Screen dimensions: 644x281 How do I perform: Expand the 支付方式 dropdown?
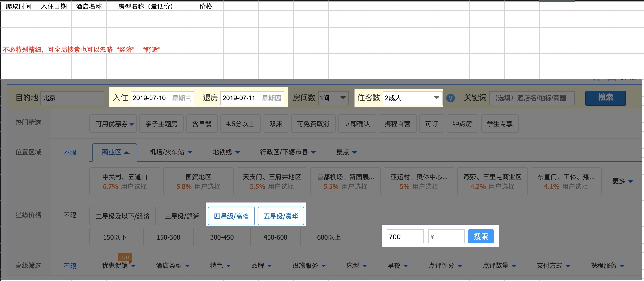point(553,265)
